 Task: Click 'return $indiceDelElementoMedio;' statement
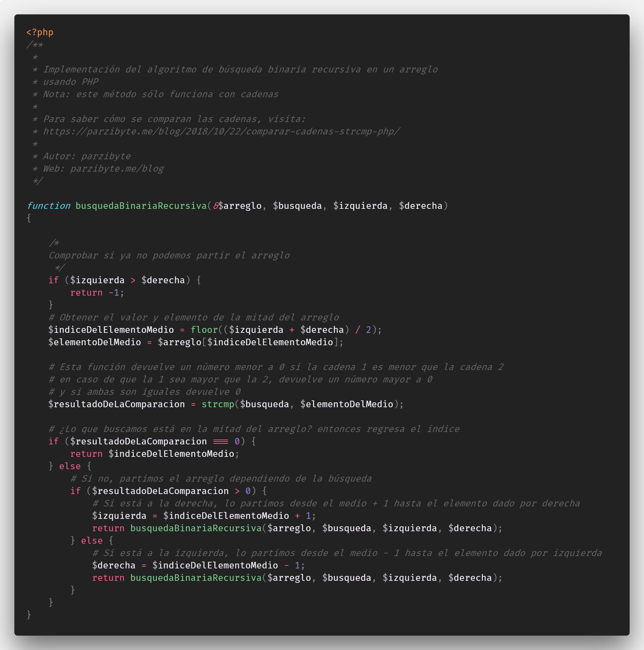click(155, 454)
